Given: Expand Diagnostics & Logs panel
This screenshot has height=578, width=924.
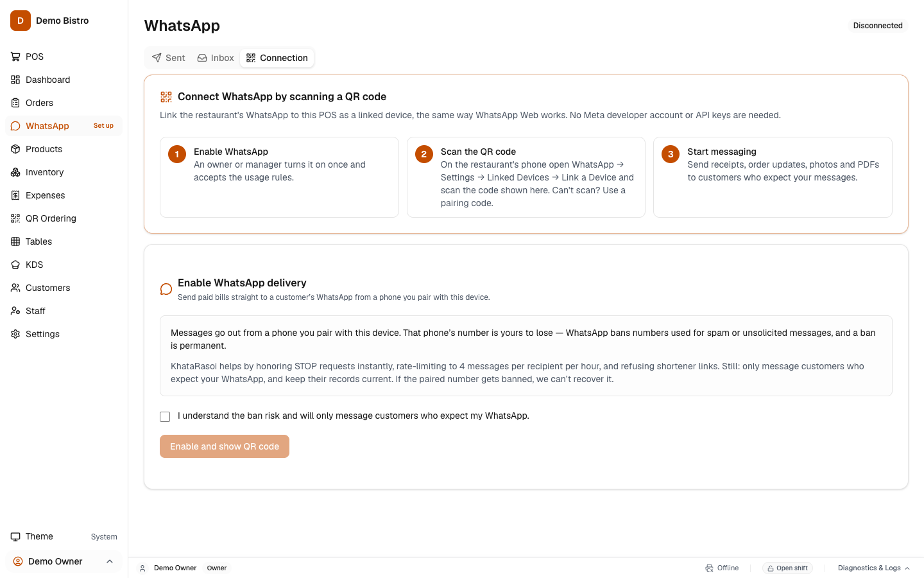Looking at the screenshot, I should (873, 568).
